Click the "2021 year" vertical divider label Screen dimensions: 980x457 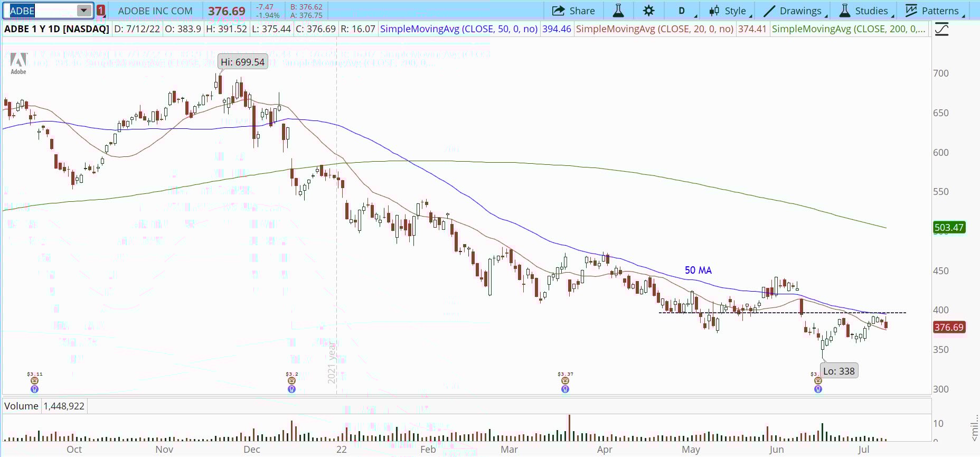[x=332, y=363]
